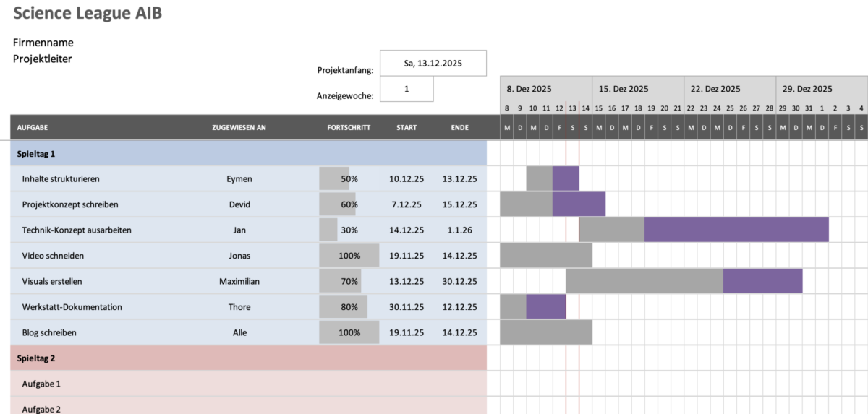Viewport: 868px width, 414px height.
Task: Click the end date 1.1.26
Action: pos(459,230)
